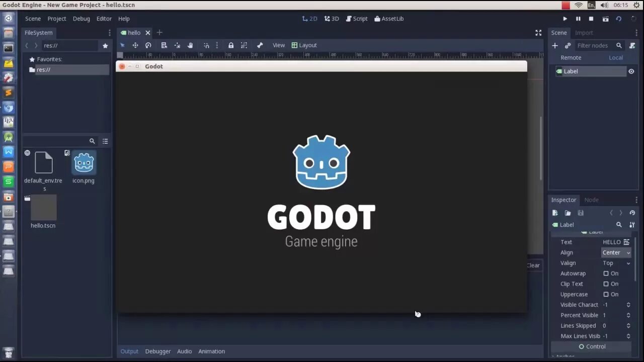Open the Debug menu
This screenshot has width=644, height=362.
[x=81, y=19]
